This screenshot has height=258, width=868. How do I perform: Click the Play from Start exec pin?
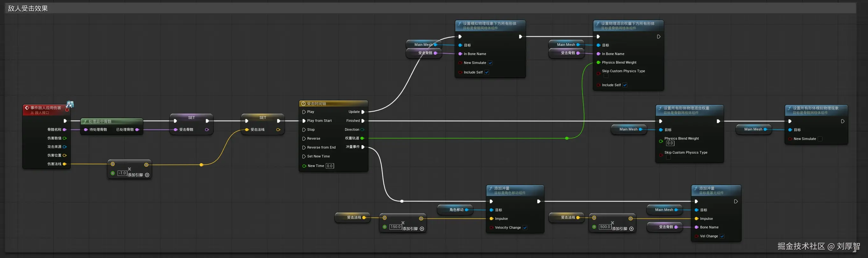pos(304,121)
